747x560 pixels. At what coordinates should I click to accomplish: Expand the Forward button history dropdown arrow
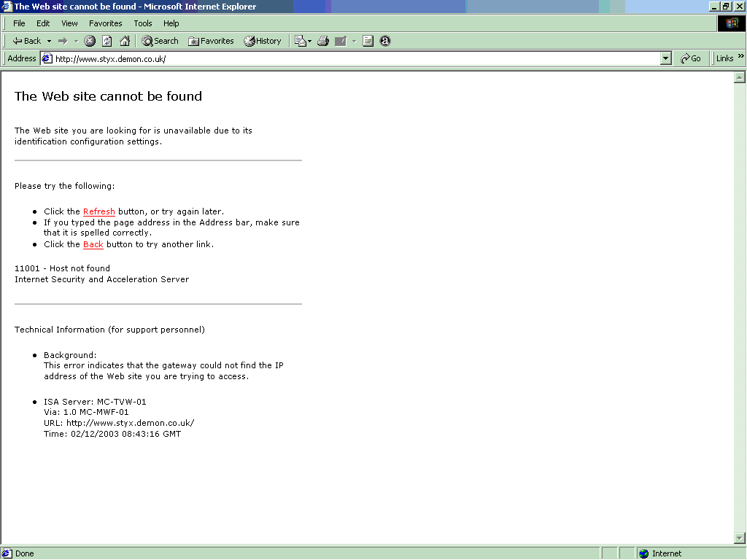pyautogui.click(x=76, y=41)
